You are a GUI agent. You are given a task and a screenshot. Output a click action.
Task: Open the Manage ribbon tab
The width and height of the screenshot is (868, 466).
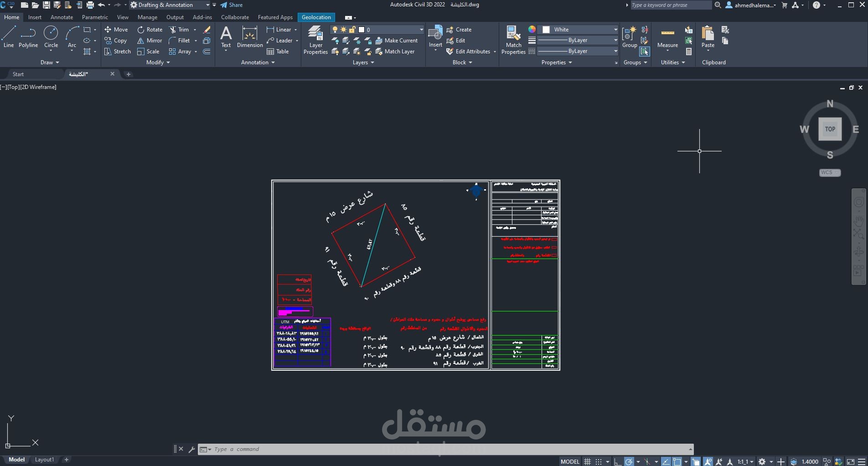[x=147, y=17]
